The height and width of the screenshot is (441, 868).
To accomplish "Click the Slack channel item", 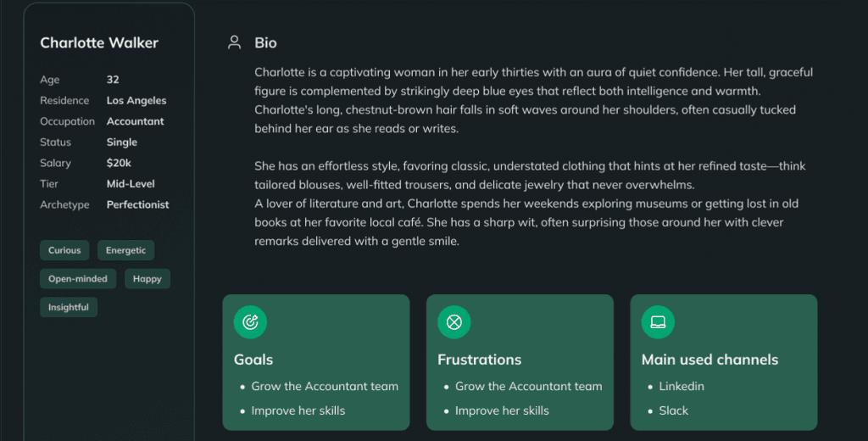I will (x=674, y=410).
